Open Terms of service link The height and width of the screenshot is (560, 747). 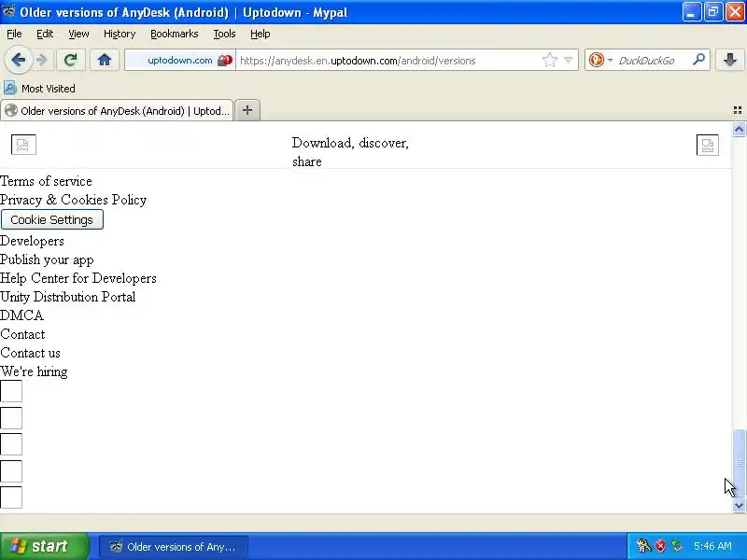[x=46, y=181]
